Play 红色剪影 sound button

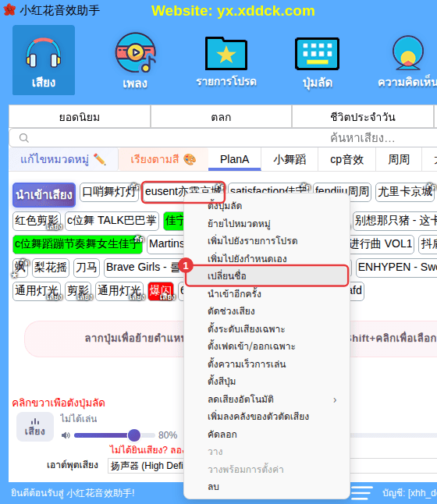(x=37, y=221)
